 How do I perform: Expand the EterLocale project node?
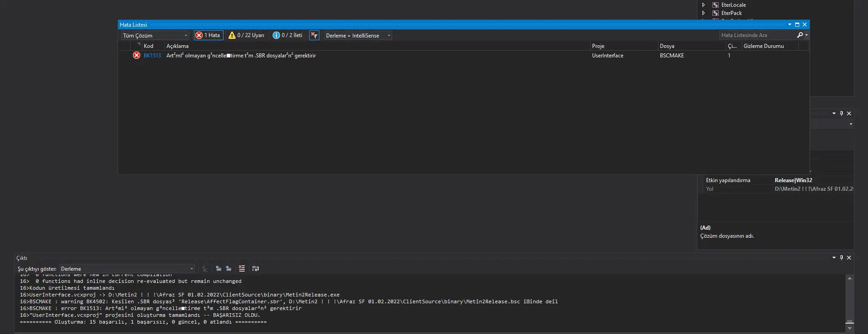[x=703, y=5]
